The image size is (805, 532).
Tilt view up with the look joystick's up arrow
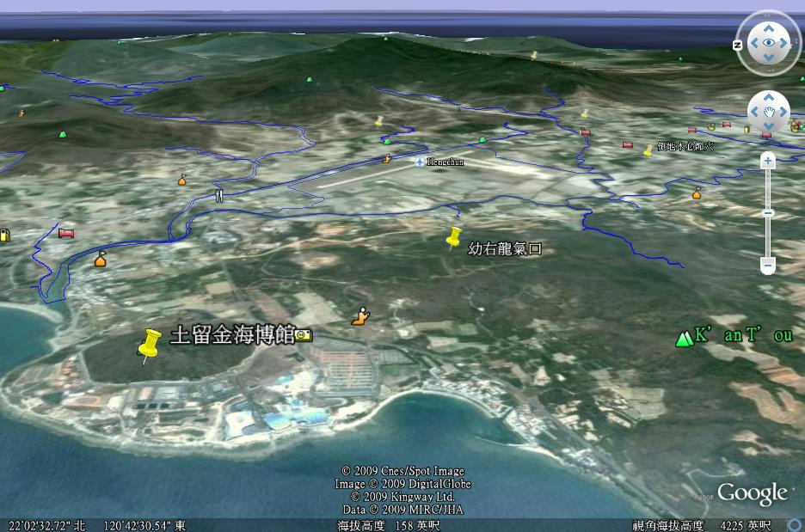click(769, 26)
